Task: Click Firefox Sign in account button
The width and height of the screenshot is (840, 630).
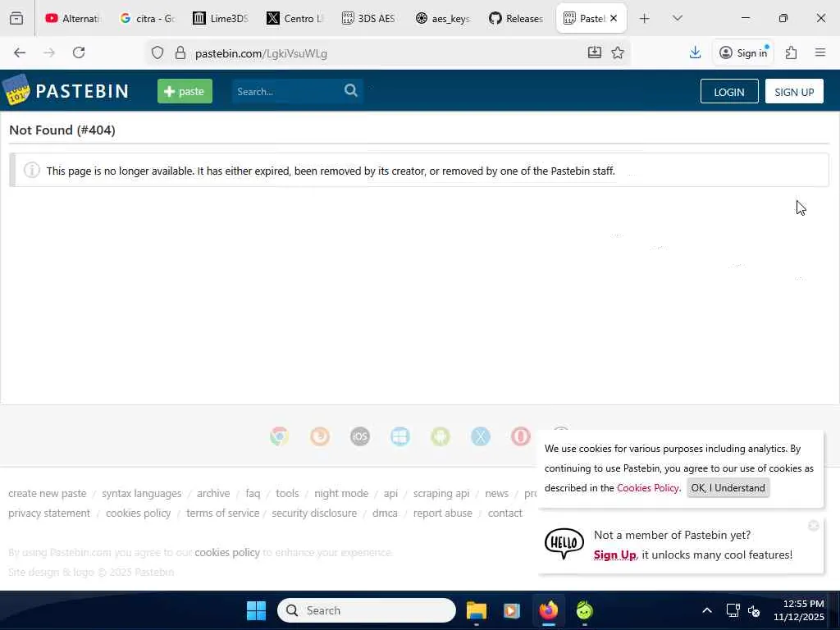Action: click(743, 52)
